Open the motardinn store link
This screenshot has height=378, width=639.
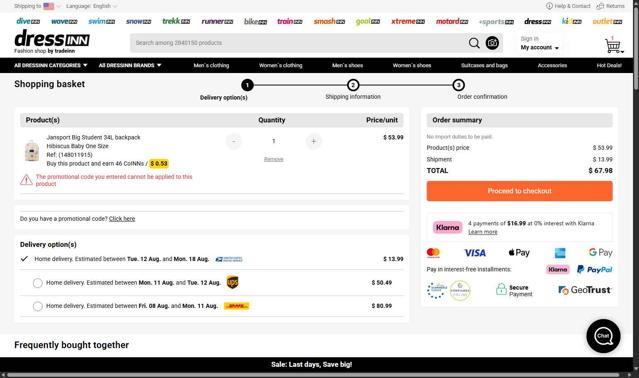pos(452,21)
